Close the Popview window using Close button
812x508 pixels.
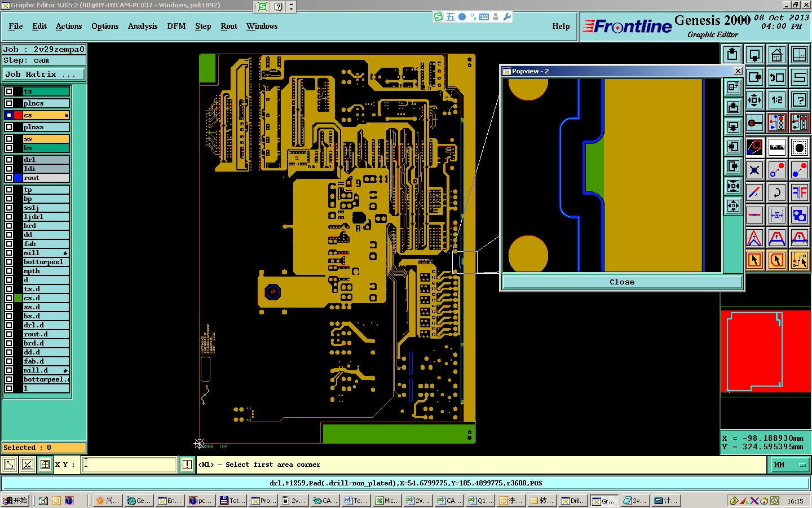(622, 282)
